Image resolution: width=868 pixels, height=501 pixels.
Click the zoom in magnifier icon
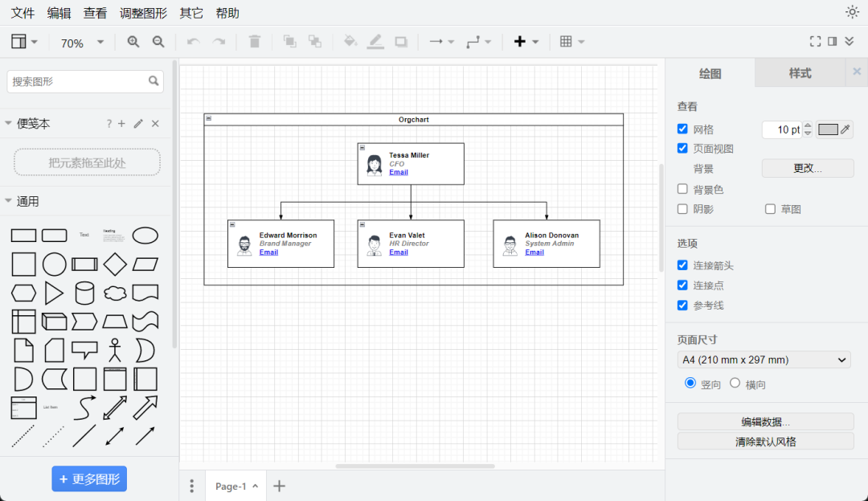pyautogui.click(x=133, y=42)
